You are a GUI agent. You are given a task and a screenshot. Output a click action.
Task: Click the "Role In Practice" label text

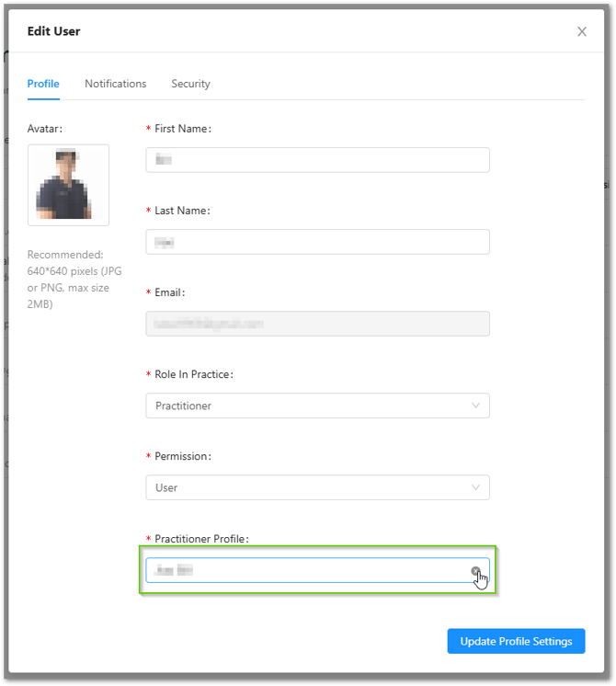[193, 375]
